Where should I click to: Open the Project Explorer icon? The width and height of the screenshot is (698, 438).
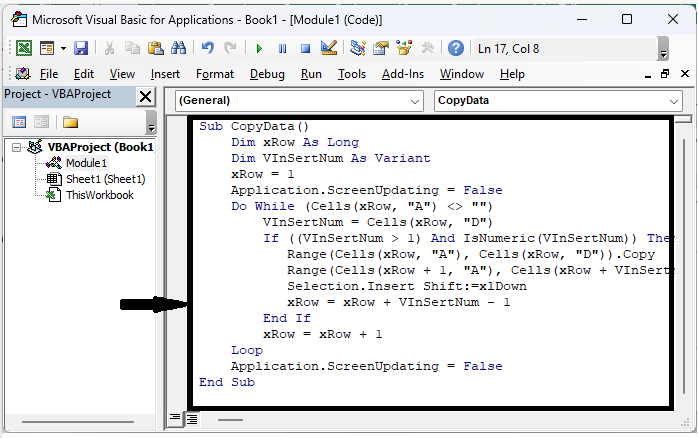[x=357, y=48]
